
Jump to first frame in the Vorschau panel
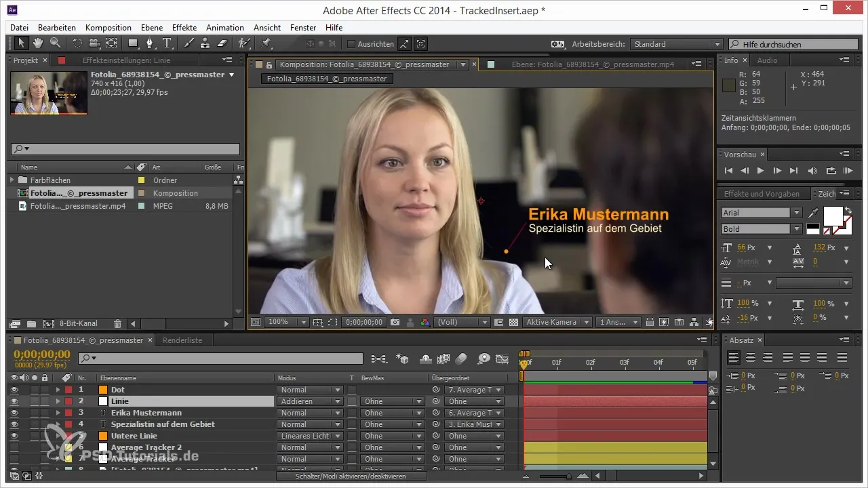point(729,170)
